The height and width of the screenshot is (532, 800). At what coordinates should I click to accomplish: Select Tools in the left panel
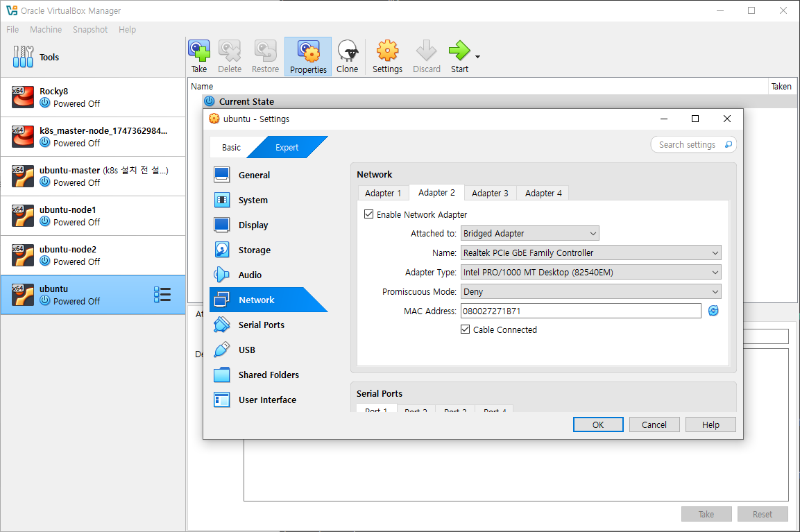93,57
